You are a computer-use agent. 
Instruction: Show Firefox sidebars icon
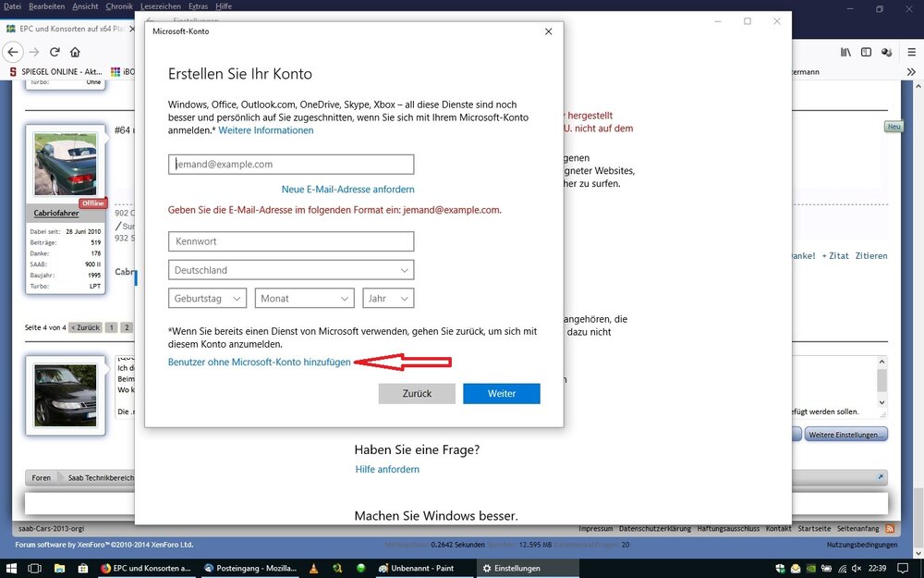point(866,52)
